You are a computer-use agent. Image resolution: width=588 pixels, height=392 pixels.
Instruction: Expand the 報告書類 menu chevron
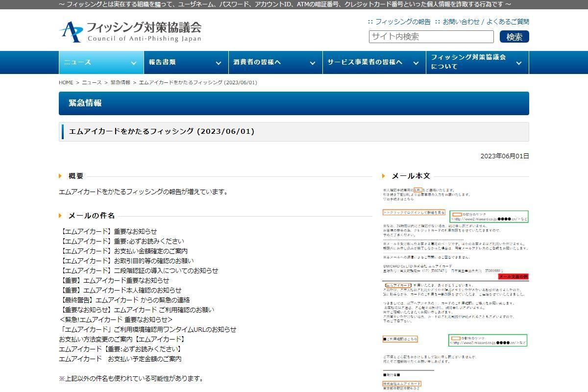pos(219,63)
